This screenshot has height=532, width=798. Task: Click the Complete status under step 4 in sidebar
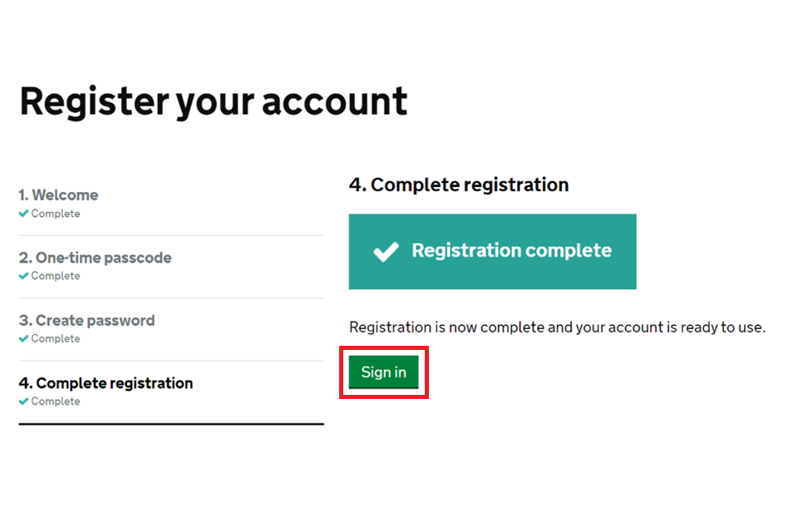pyautogui.click(x=56, y=401)
